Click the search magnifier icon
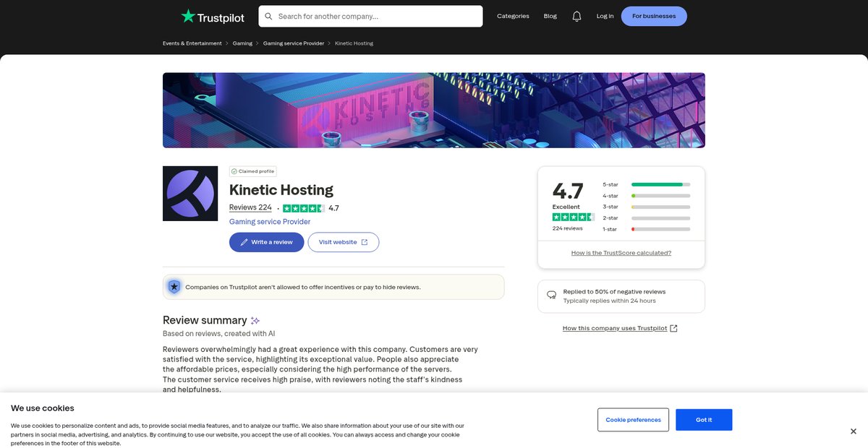Screen dimensions: 868x448 (x=269, y=17)
